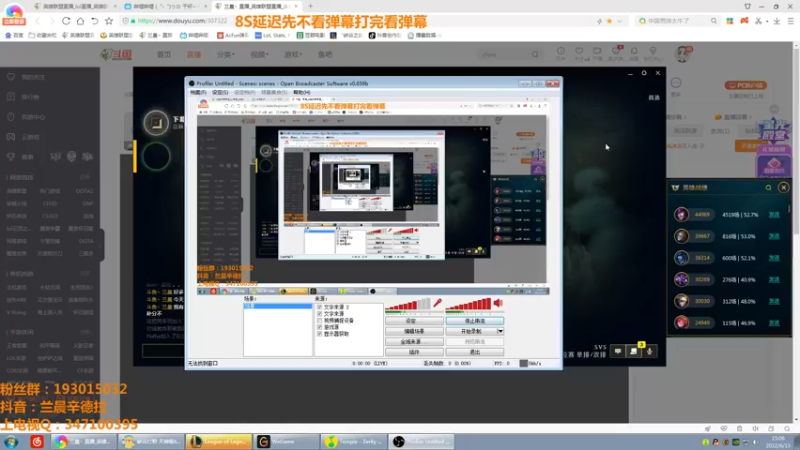The height and width of the screenshot is (450, 800).
Task: Click the browser downloads arrow icon
Action: pos(777,21)
